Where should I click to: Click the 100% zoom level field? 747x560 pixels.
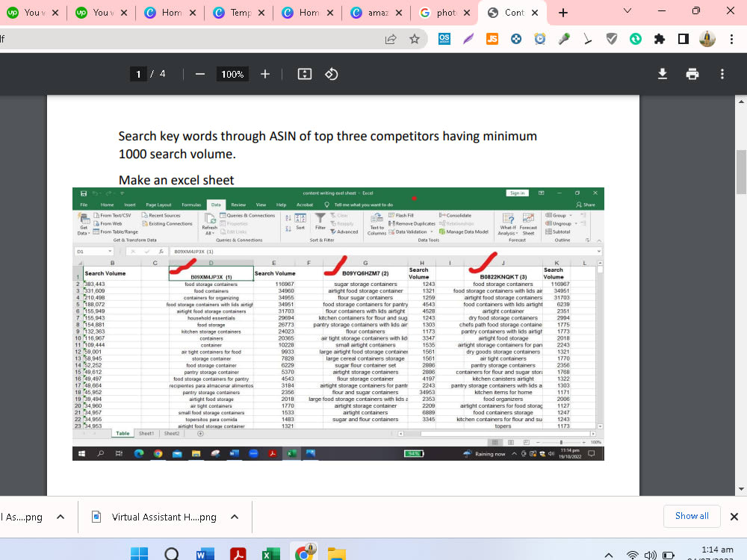232,74
